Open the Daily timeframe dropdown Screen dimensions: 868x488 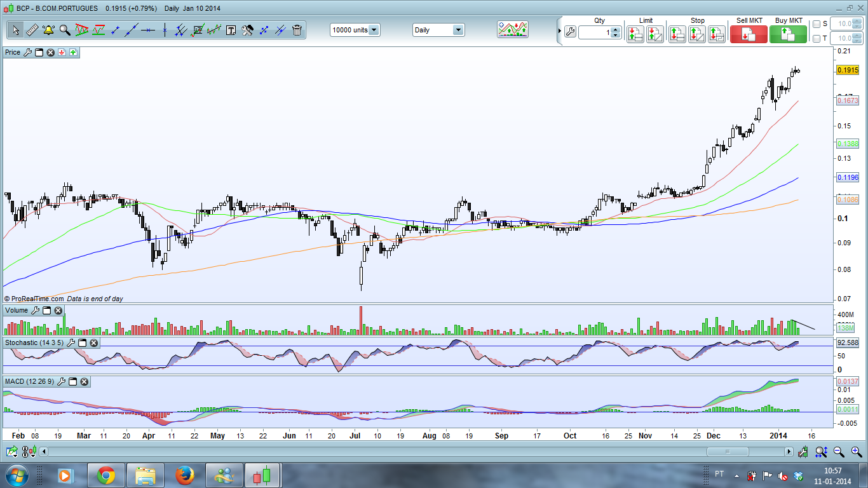point(458,30)
